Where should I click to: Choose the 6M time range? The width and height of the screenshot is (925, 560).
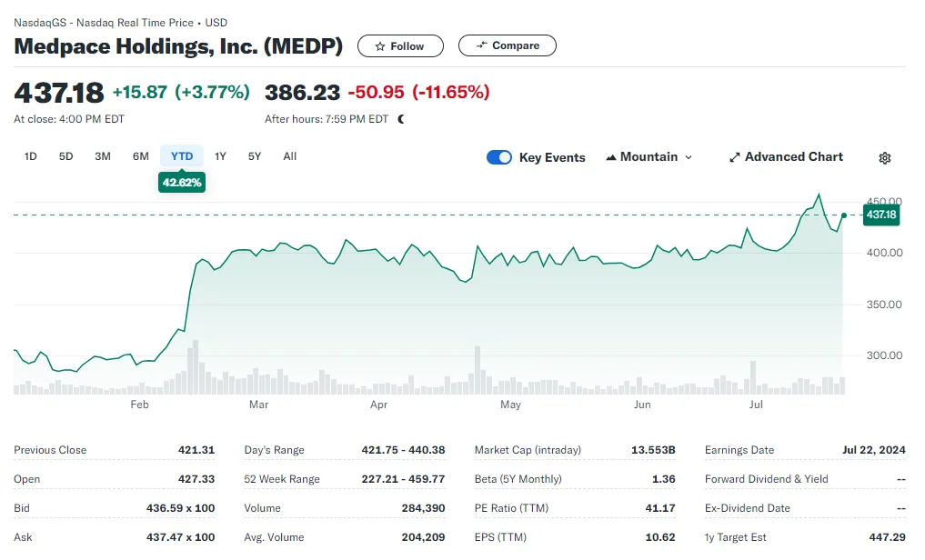pos(140,156)
